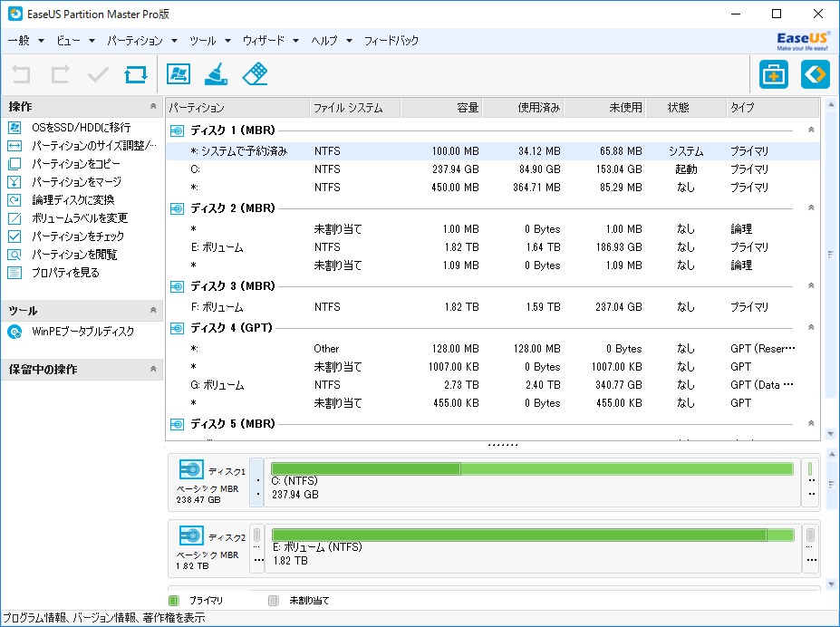
Task: Collapse the ディスク 5 (MBR) group
Action: [811, 423]
